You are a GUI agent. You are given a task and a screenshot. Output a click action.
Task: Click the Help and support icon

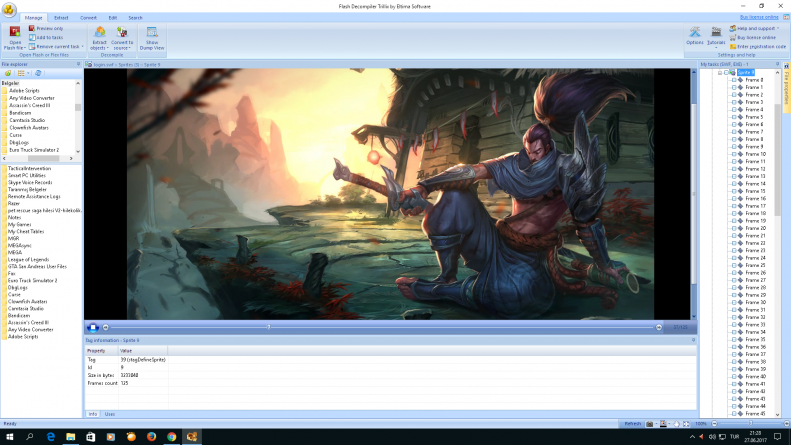point(732,28)
